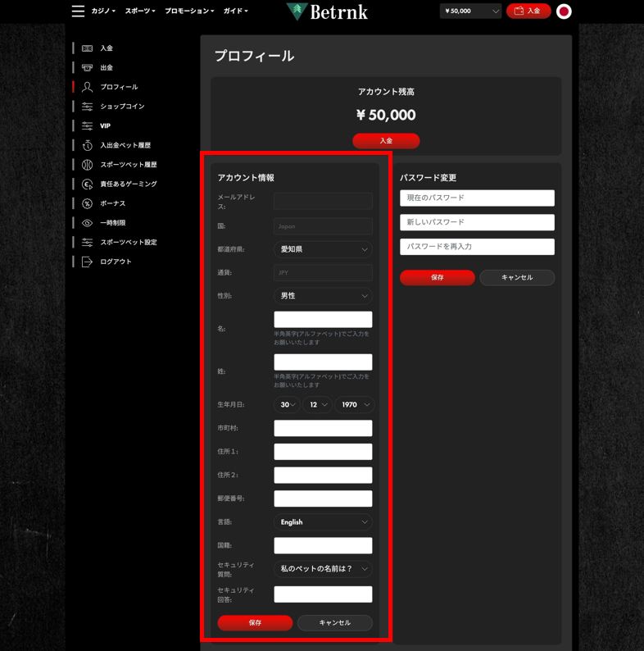Screen dimensions: 644x651
Task: Open 一時制限 sidebar item
Action: tap(113, 223)
